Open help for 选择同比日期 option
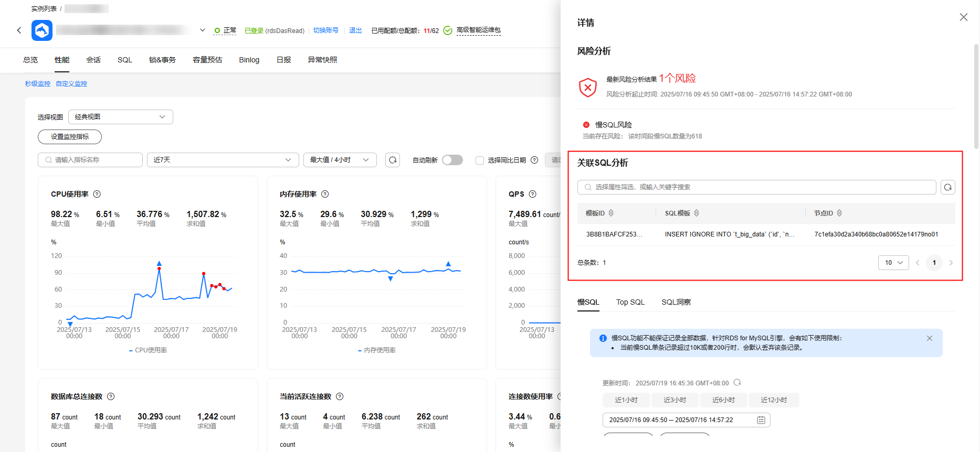Screen dimensions: 980x452 pos(534,160)
